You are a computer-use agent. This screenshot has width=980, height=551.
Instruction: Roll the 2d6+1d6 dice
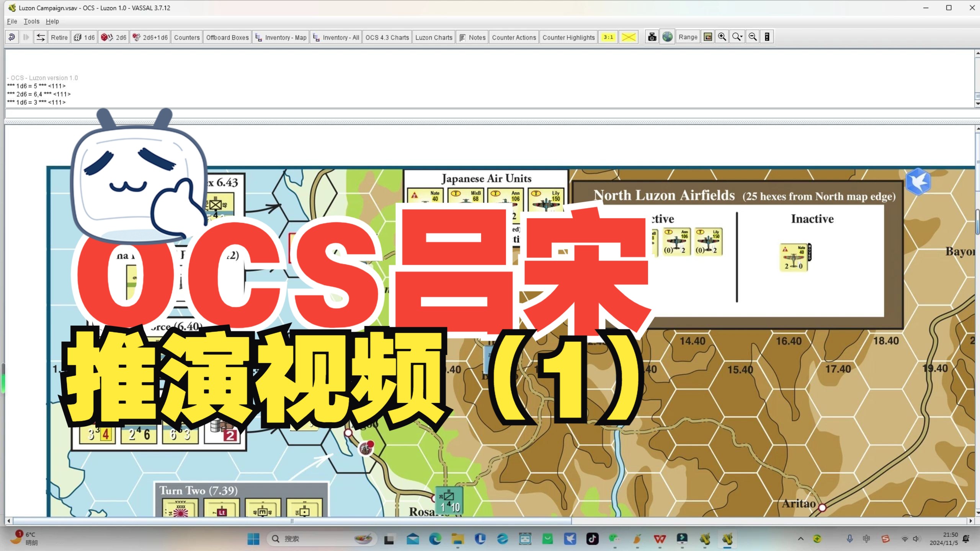coord(150,37)
